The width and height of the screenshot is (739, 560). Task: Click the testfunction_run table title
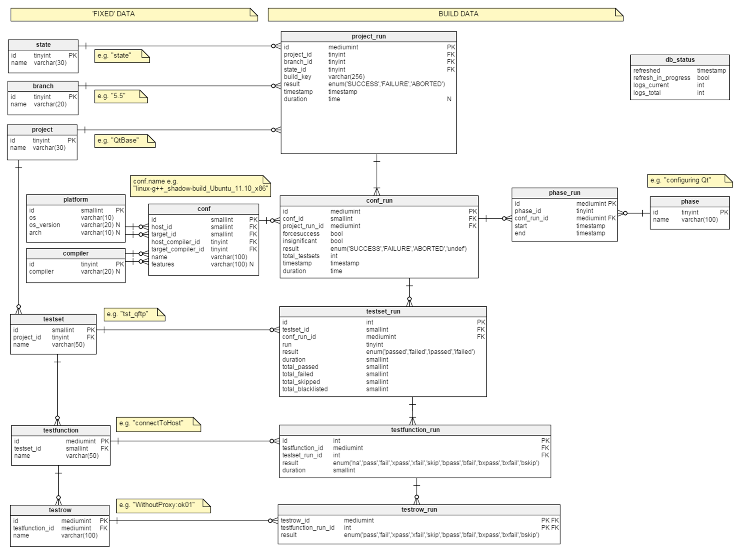point(415,430)
